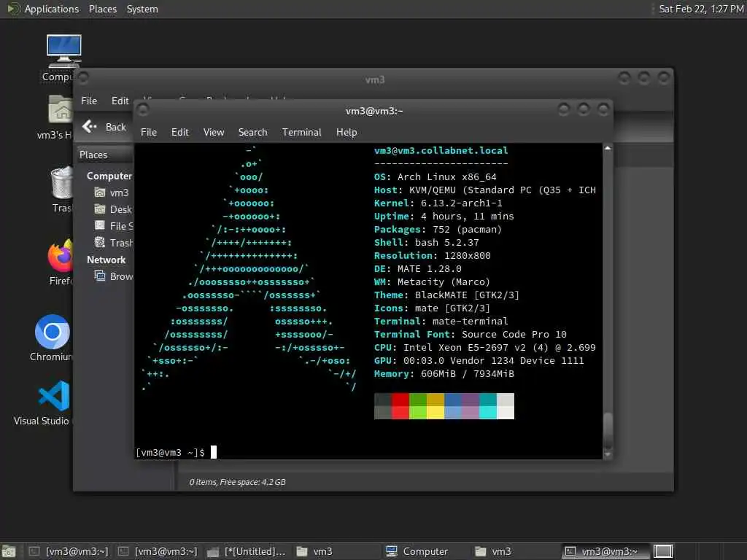Click the Back arrow icon in file manager
747x560 pixels.
[x=89, y=127]
